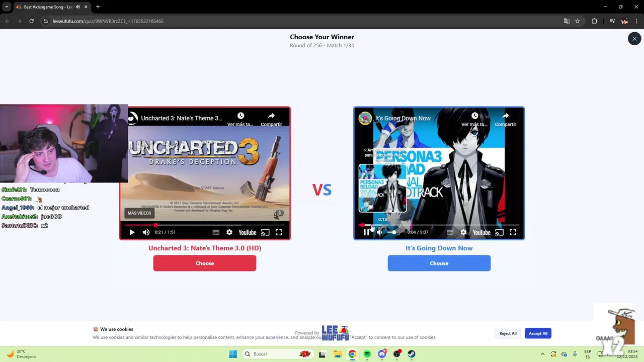644x362 pixels.
Task: Close the quiz with the X button
Action: [634, 38]
